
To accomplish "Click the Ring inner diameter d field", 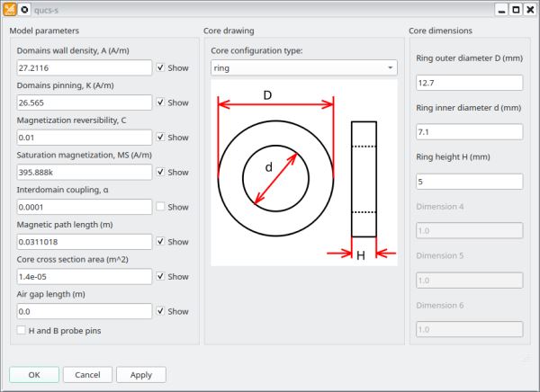I will (469, 132).
